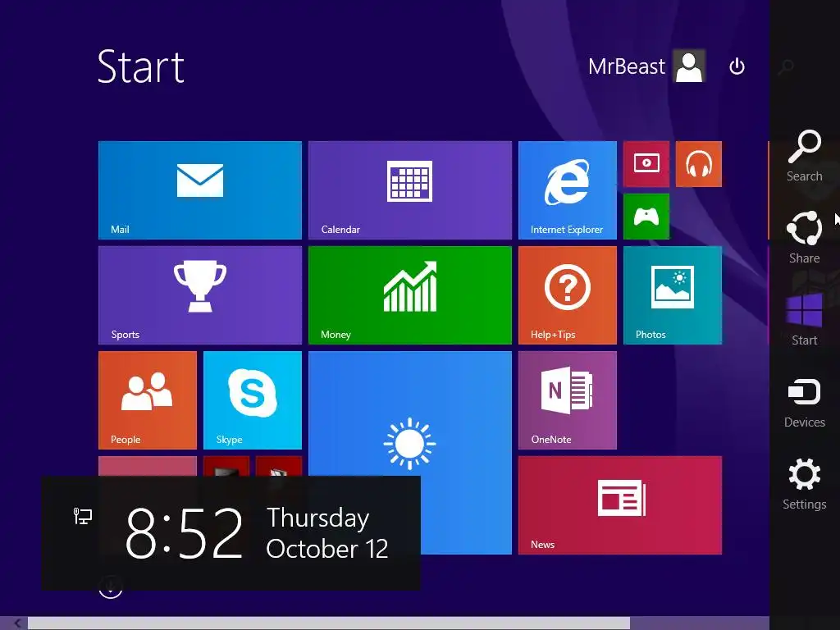Viewport: 840px width, 630px height.
Task: Click the MrBeast user account picture
Action: click(689, 66)
